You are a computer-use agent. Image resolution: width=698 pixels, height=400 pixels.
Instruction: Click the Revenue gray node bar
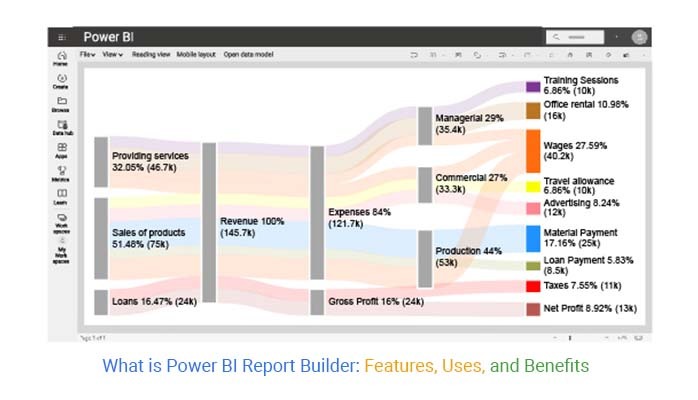209,222
